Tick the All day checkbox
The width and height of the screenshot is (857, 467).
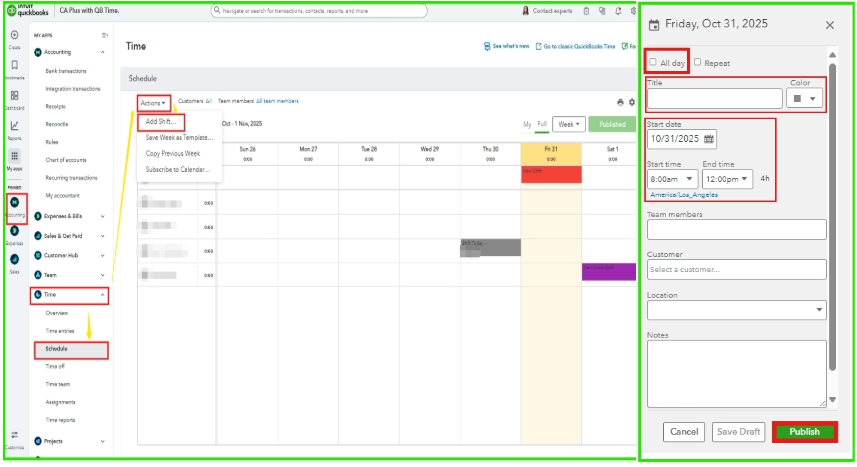coord(653,62)
